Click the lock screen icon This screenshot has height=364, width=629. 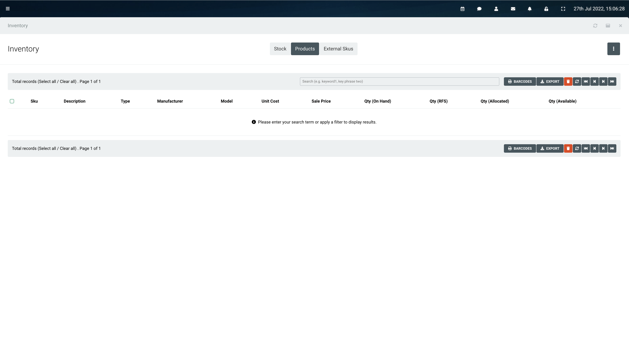click(546, 8)
